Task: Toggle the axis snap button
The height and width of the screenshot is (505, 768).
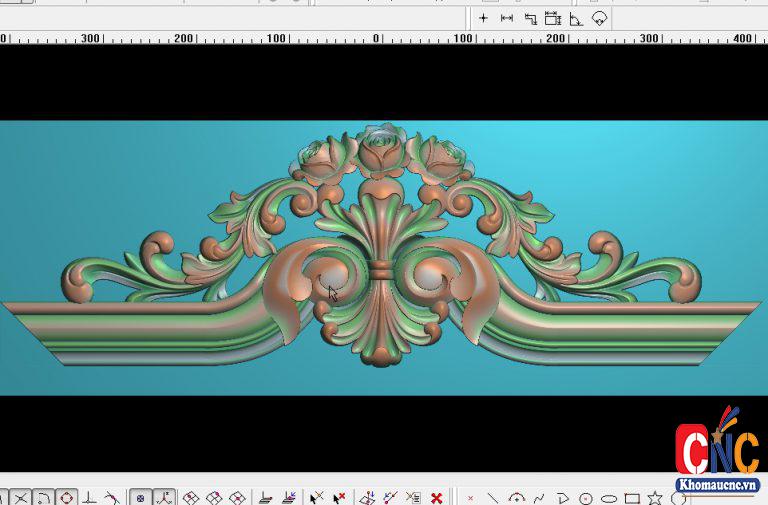Action: click(x=164, y=497)
